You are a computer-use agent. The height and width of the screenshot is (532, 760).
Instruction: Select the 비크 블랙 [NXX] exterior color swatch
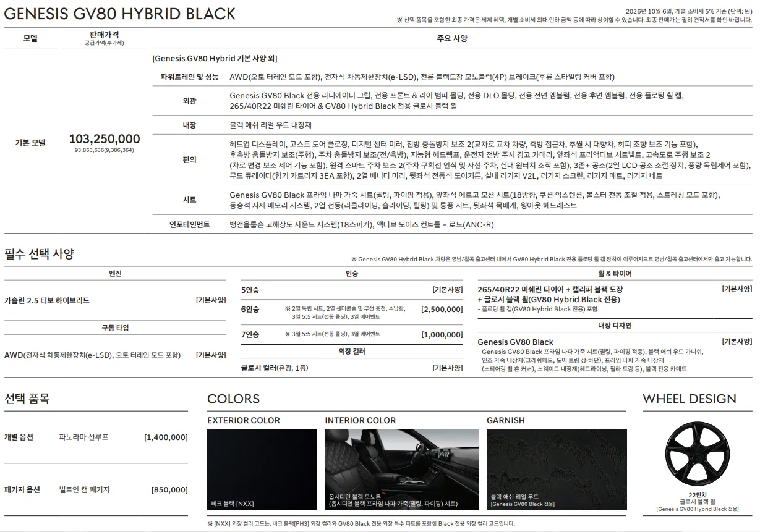click(x=262, y=470)
